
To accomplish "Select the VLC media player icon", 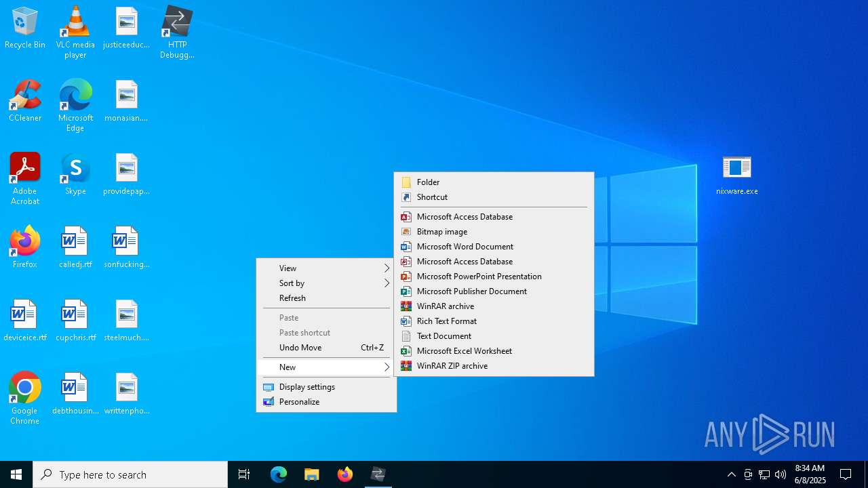I will [x=75, y=33].
